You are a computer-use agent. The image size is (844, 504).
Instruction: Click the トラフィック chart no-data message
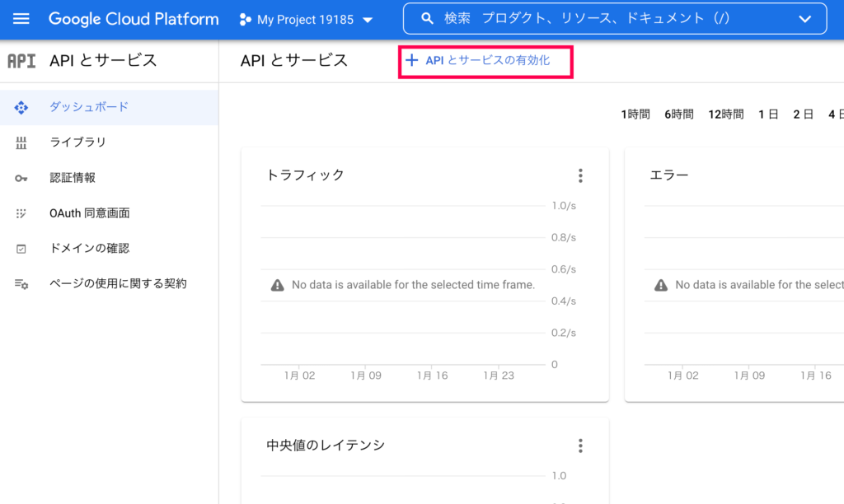pos(414,285)
